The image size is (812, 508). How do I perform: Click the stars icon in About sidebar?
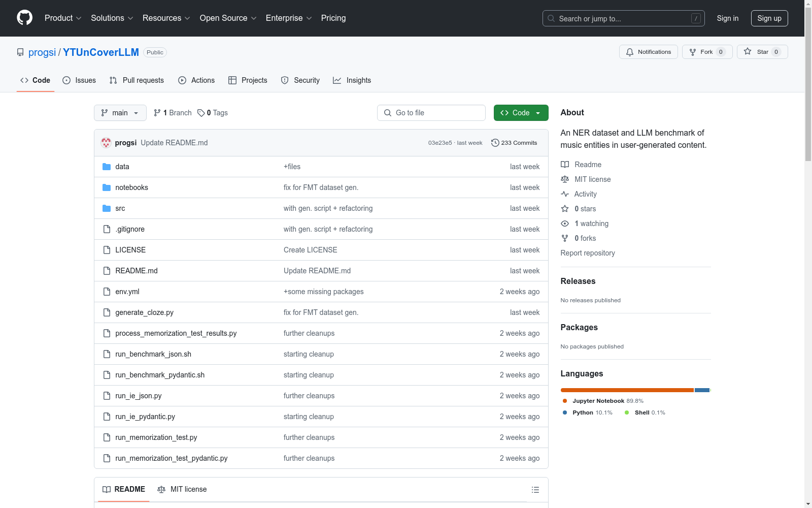[565, 209]
